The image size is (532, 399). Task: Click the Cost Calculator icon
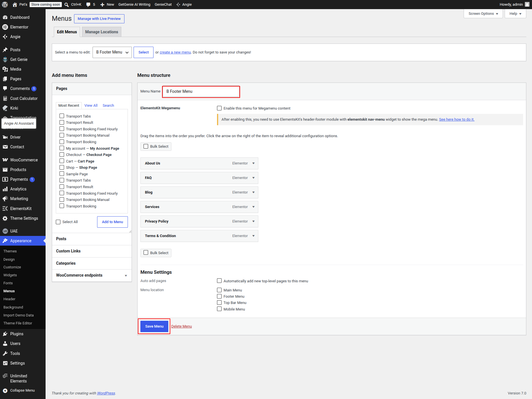[x=5, y=98]
